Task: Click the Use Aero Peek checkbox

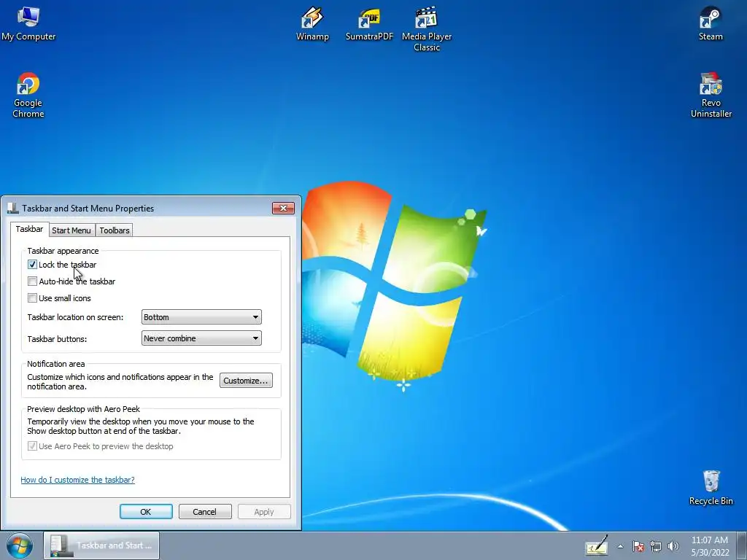Action: point(32,446)
